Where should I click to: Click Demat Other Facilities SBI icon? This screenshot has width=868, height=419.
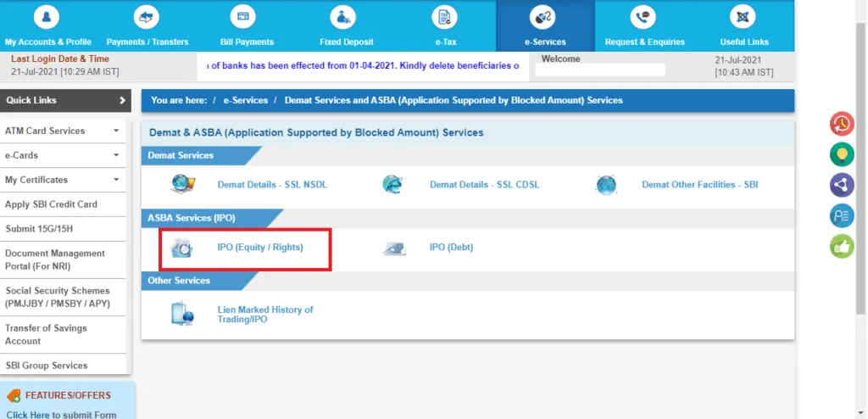pyautogui.click(x=605, y=184)
